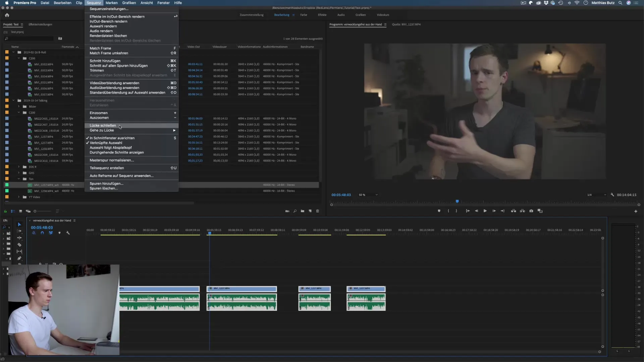Open Program monitor settings wrench
Viewport: 644px width, 362px height.
pos(612,195)
